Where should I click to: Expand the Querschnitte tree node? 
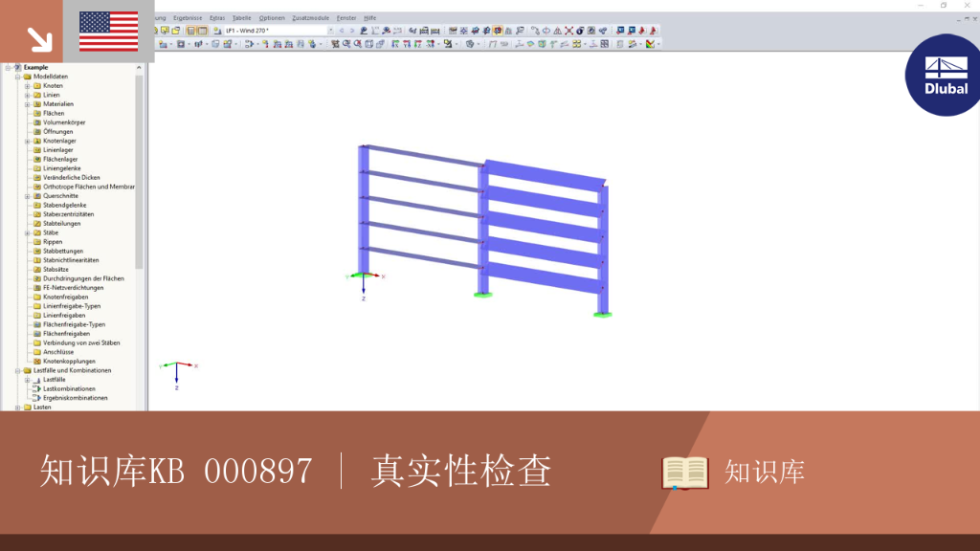(28, 196)
